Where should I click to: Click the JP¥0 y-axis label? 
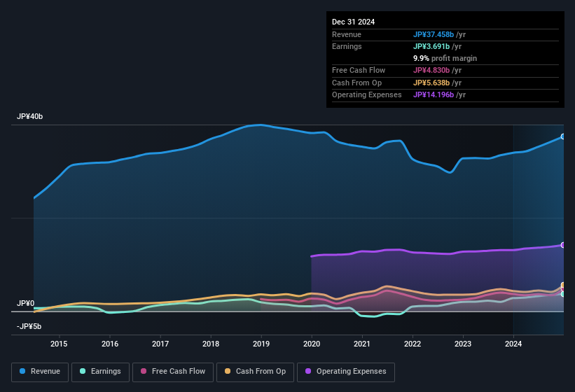26,304
